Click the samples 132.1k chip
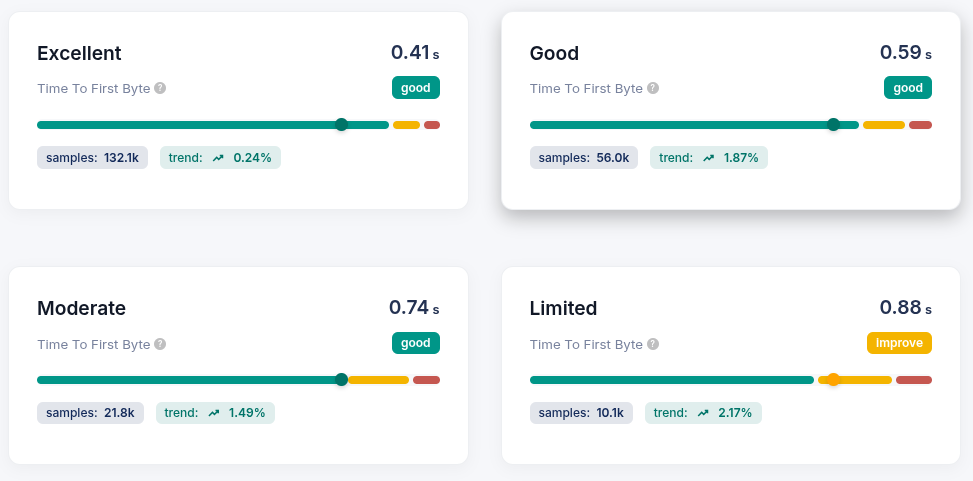Screen dimensions: 973x481 click(93, 158)
